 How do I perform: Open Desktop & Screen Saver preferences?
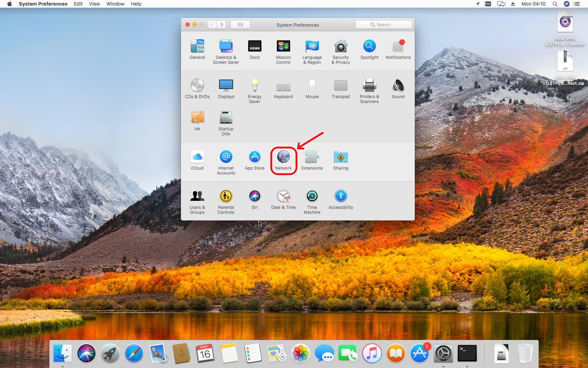coord(226,52)
